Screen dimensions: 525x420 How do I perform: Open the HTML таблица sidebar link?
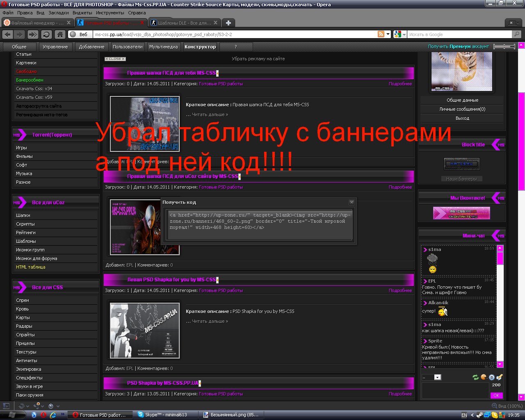31,267
